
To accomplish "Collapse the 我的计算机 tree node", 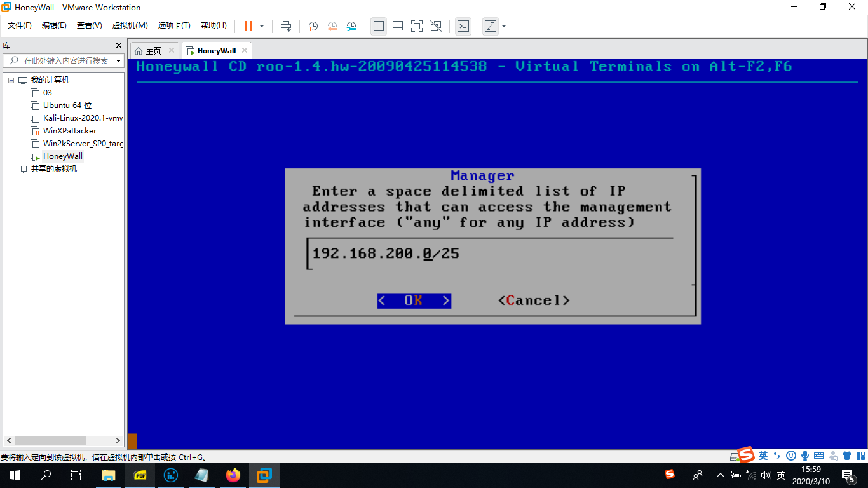I will pos(11,80).
